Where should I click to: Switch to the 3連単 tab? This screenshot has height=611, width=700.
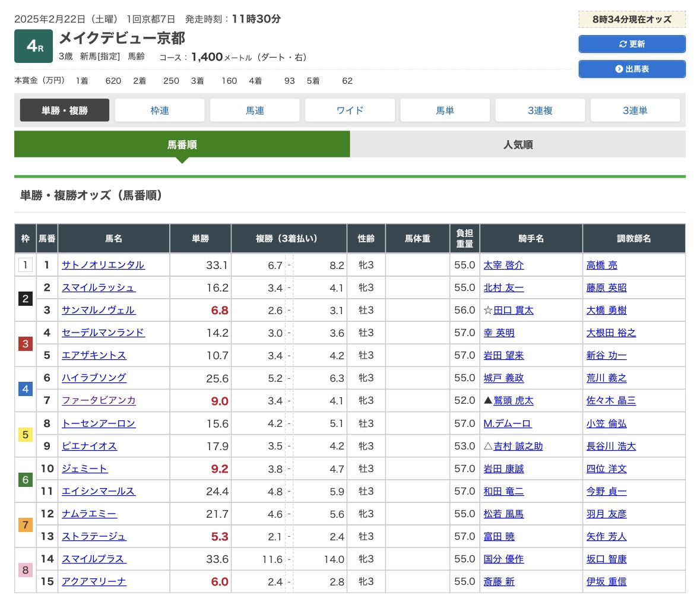(x=635, y=110)
